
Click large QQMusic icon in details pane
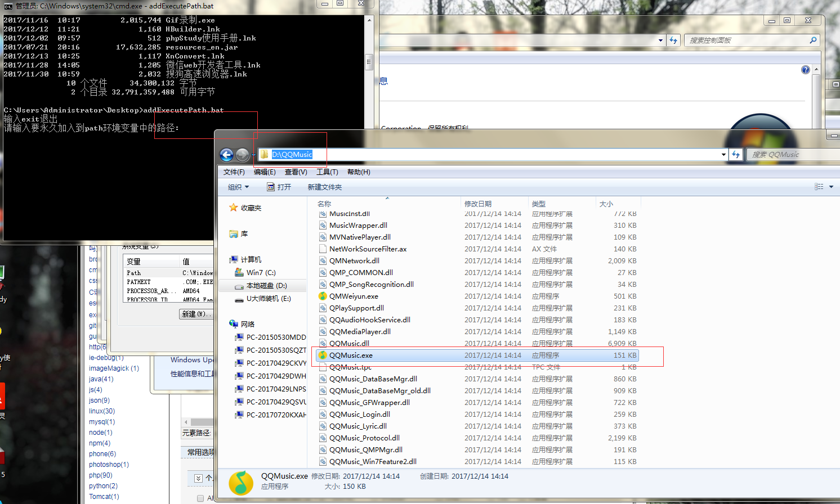click(241, 483)
